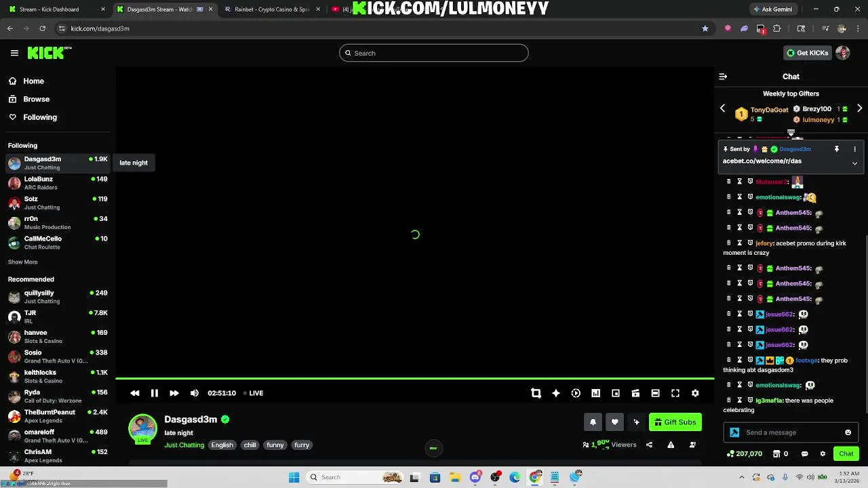Open browser media controls icon
The image size is (868, 488).
(x=825, y=28)
